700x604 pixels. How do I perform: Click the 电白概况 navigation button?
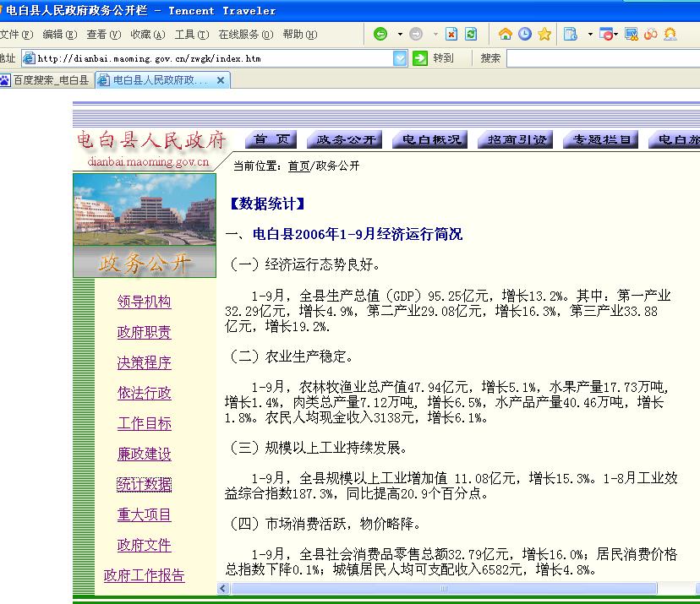click(432, 140)
